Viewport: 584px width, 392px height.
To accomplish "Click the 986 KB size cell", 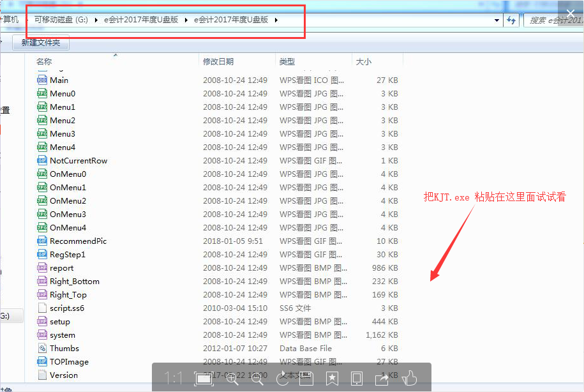I will pyautogui.click(x=385, y=268).
